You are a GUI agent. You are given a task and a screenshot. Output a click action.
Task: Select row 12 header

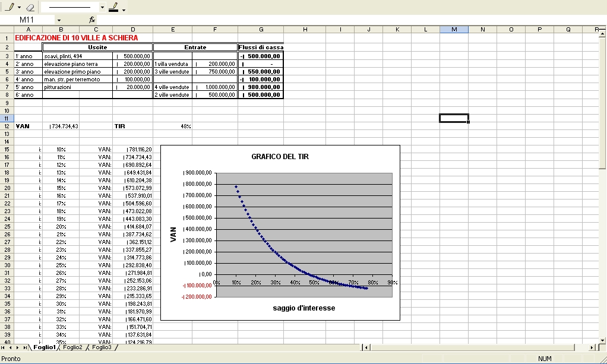pos(7,126)
